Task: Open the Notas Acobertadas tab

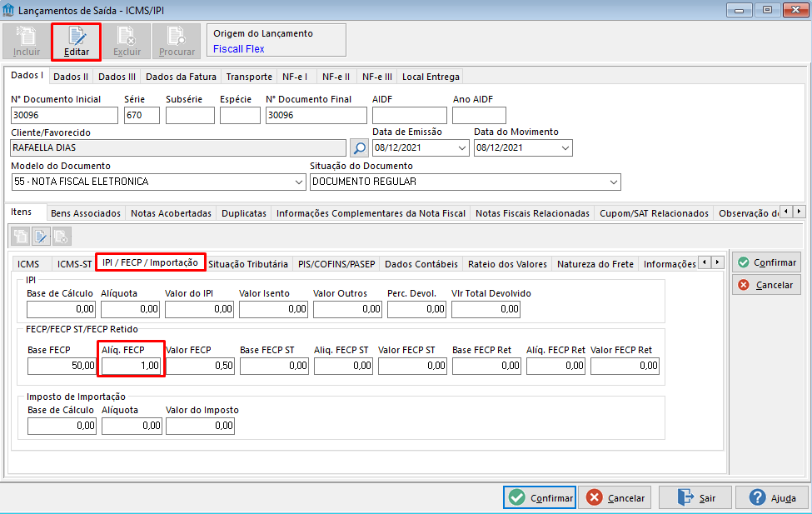Action: click(171, 213)
